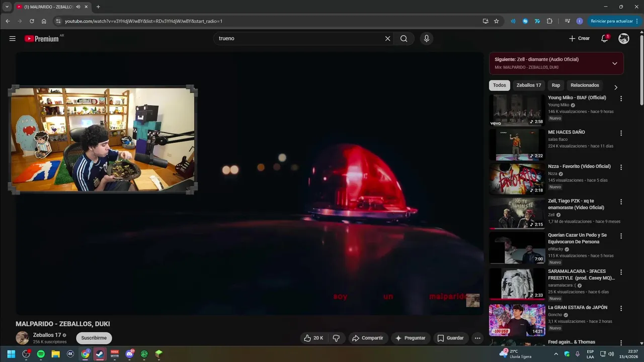Open Spotify from the taskbar
The width and height of the screenshot is (644, 362).
(41, 354)
